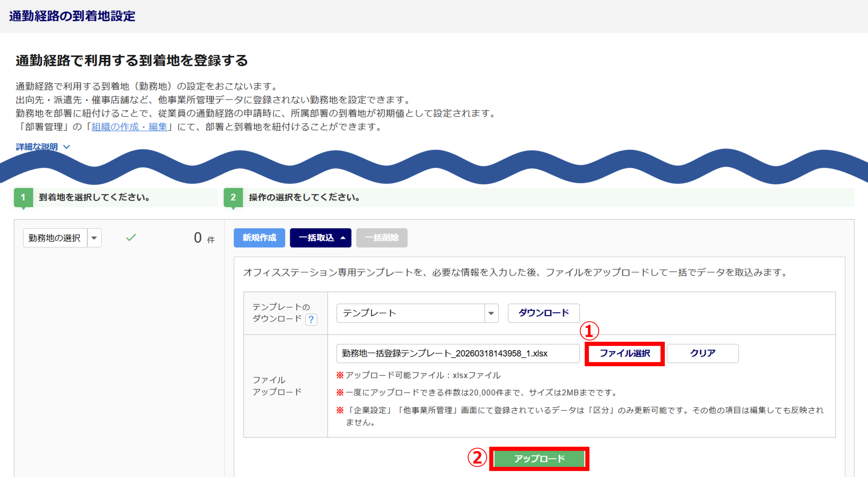Click the 通勤経路の到着地設定 page title
The image size is (868, 486).
[x=72, y=16]
